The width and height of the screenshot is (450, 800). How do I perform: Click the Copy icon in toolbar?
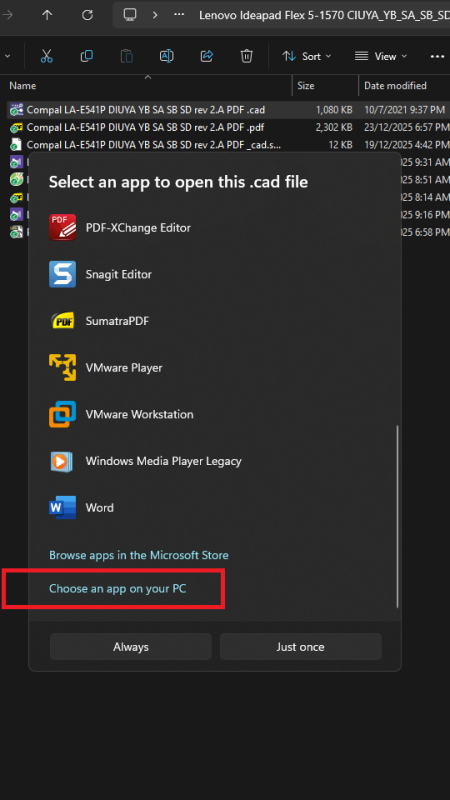click(x=87, y=56)
